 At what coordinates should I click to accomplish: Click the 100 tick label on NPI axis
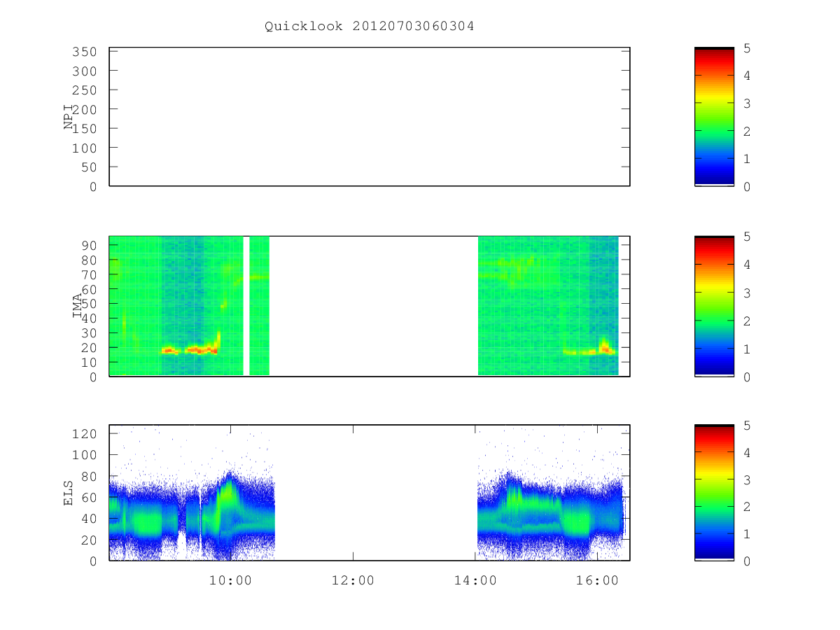click(x=85, y=148)
